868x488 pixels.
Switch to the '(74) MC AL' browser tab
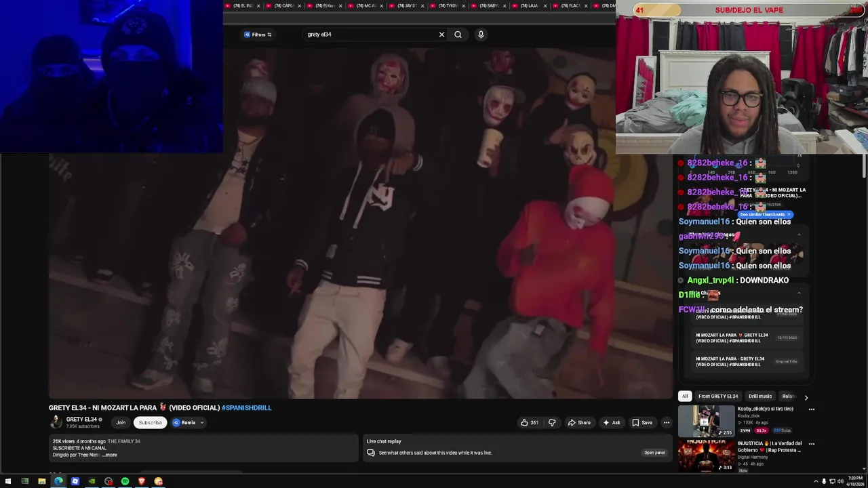tap(366, 5)
